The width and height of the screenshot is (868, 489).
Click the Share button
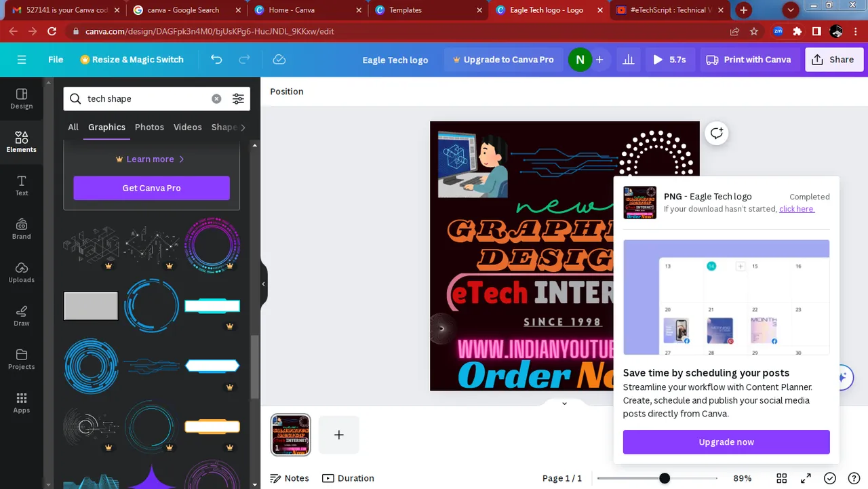pos(834,60)
